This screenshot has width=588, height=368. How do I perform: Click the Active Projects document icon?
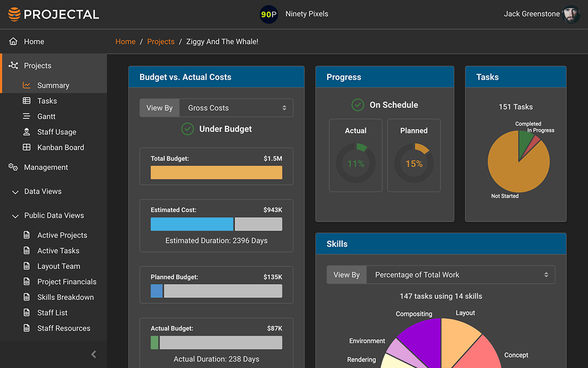pos(26,235)
